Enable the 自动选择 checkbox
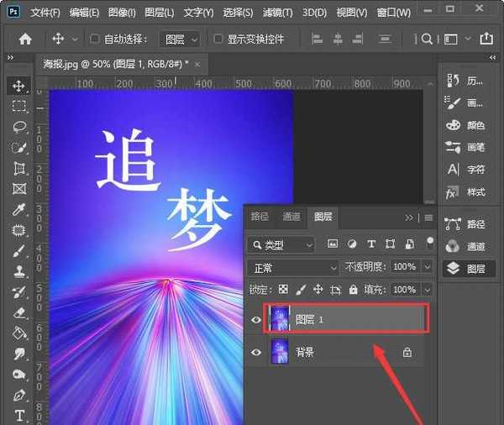Image resolution: width=504 pixels, height=425 pixels. (95, 39)
